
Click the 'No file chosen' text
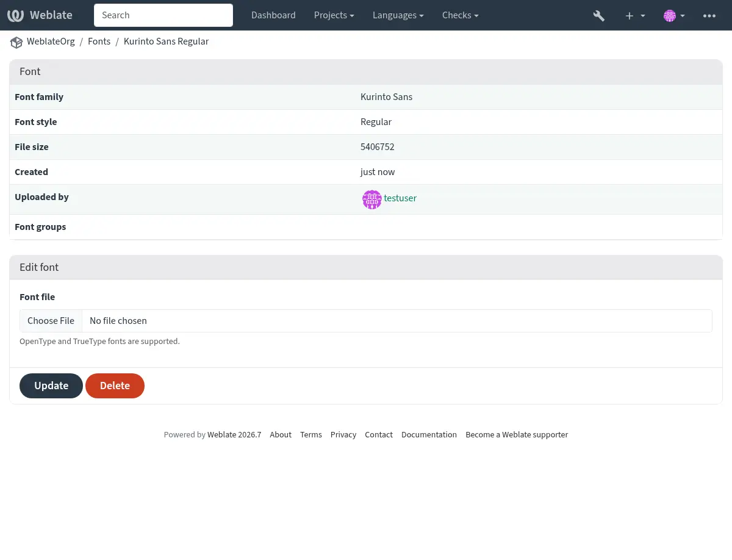(118, 321)
